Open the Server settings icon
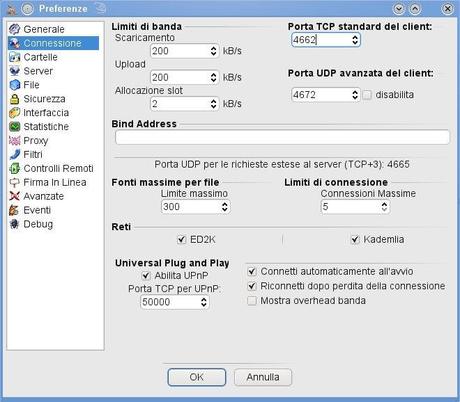Image resolution: width=460 pixels, height=402 pixels. tap(15, 71)
